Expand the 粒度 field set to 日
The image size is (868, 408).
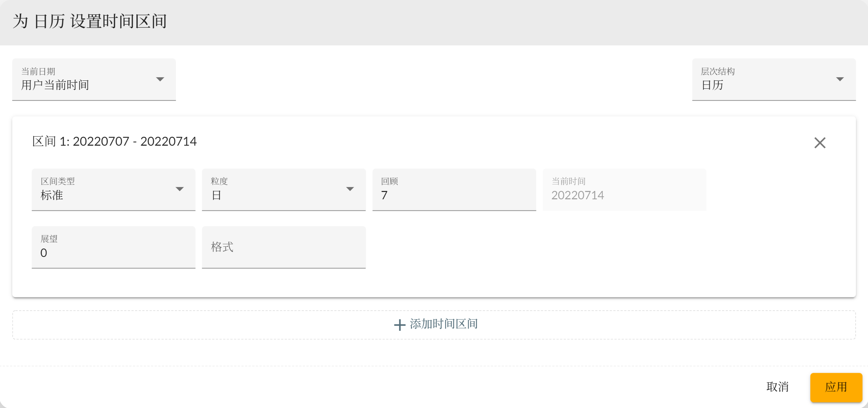click(x=275, y=190)
